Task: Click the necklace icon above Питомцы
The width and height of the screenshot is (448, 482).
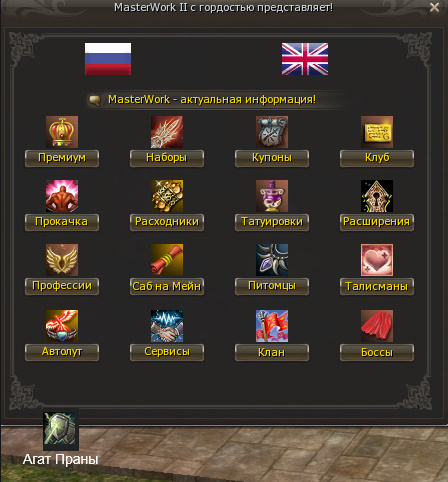Action: (x=272, y=260)
